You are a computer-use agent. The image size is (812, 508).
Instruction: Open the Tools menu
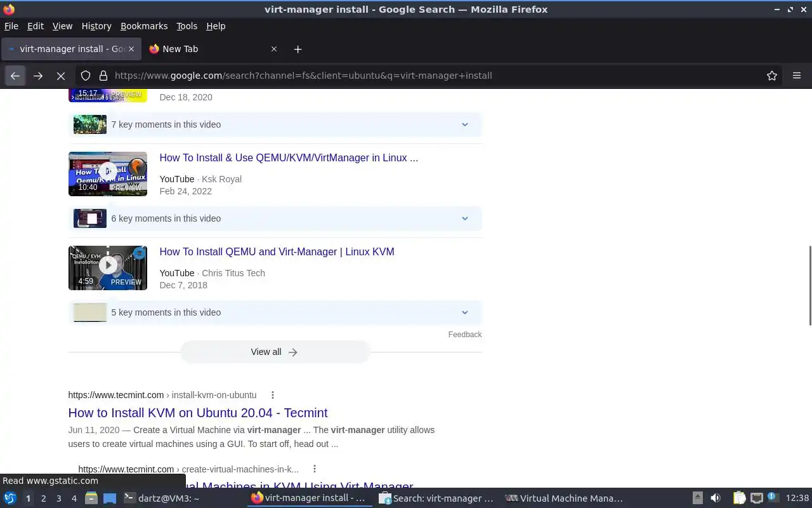click(187, 26)
